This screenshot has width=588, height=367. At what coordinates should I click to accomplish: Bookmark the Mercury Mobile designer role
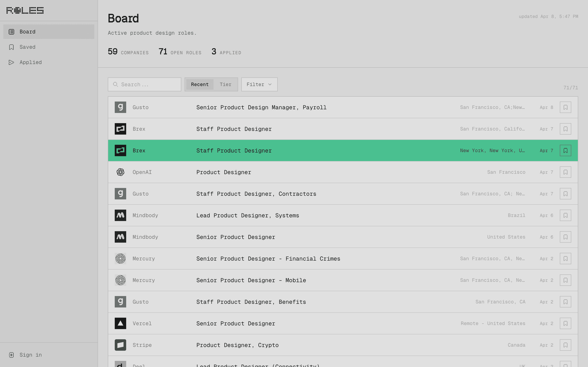[x=565, y=280]
